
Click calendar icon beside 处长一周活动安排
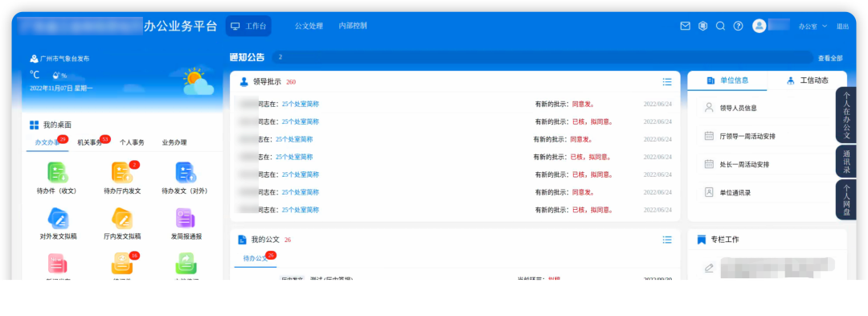coord(709,164)
